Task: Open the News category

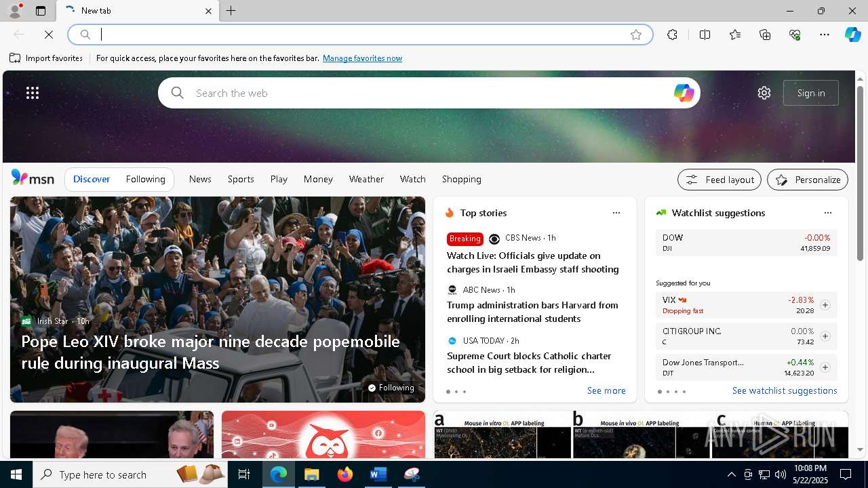Action: [200, 179]
